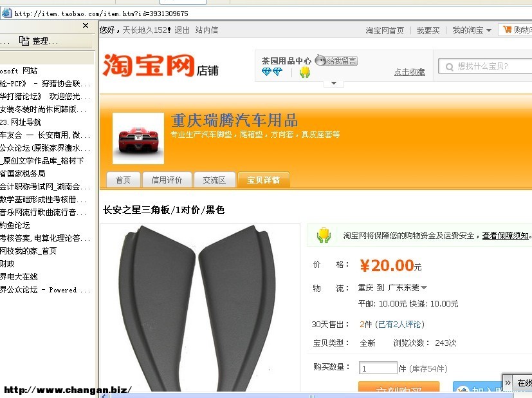532x398 pixels.
Task: Expand the 广东东莞 shipping destination dropdown
Action: [x=424, y=288]
